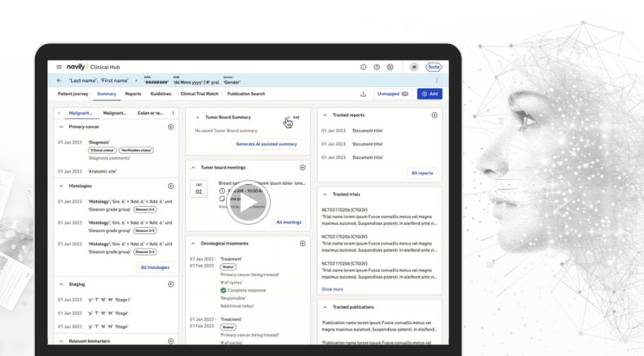Click the download icon beside Unmapped
644x356 pixels.
click(364, 94)
